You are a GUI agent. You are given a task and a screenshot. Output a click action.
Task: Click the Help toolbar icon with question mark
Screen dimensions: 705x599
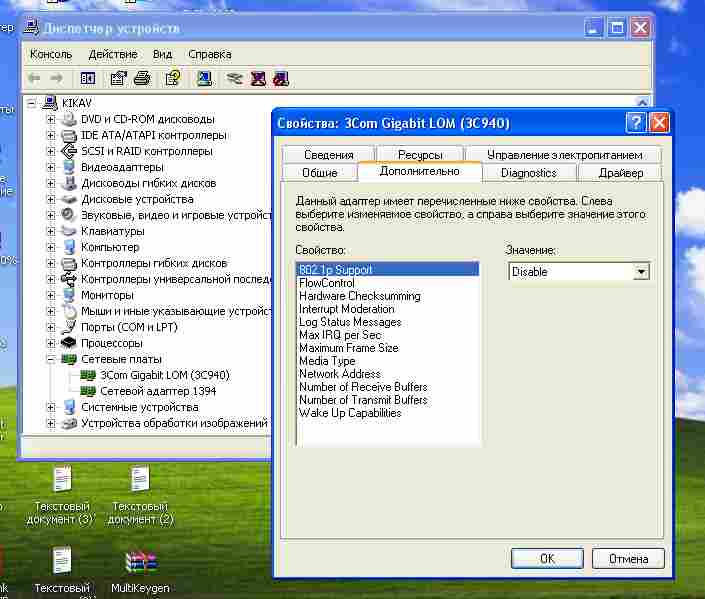[172, 78]
